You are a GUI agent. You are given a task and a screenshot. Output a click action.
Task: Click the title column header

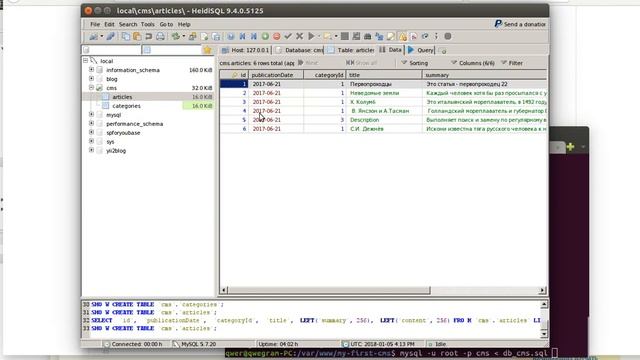(384, 75)
